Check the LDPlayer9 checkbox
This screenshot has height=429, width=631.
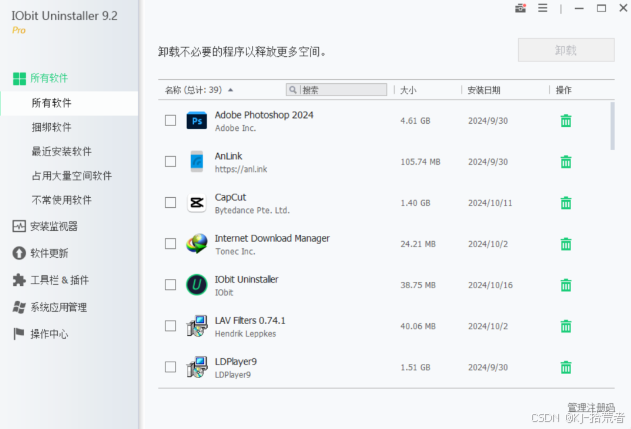[x=170, y=367]
